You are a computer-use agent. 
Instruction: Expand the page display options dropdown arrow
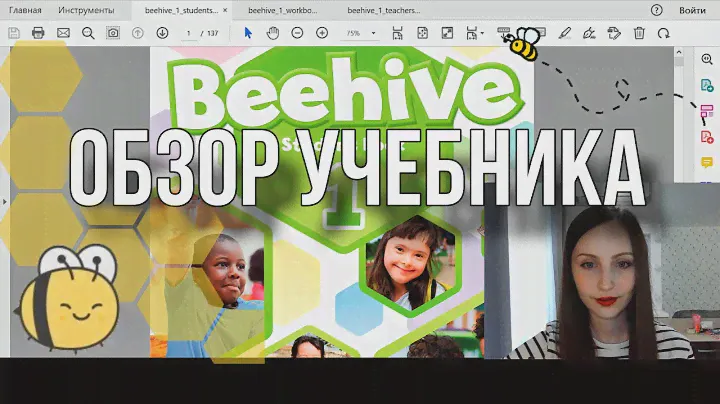pos(482,33)
